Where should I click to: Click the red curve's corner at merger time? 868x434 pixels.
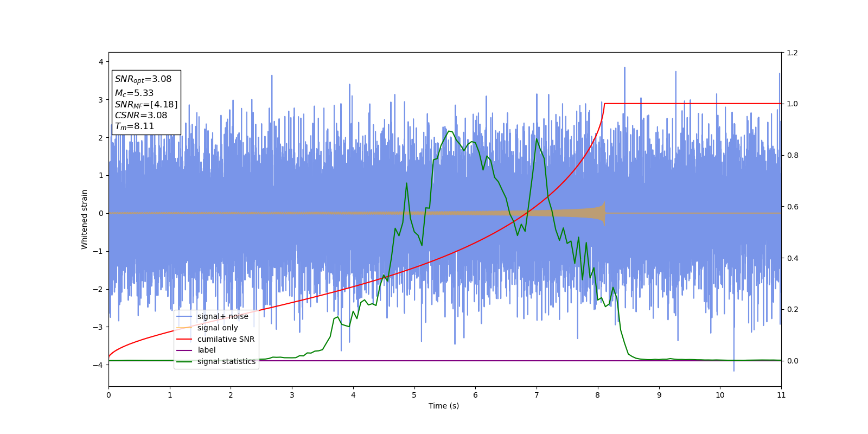pos(604,104)
